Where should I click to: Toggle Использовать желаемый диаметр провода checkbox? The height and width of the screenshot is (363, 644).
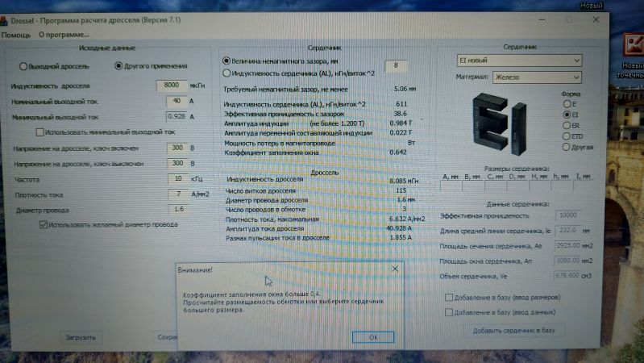point(44,224)
